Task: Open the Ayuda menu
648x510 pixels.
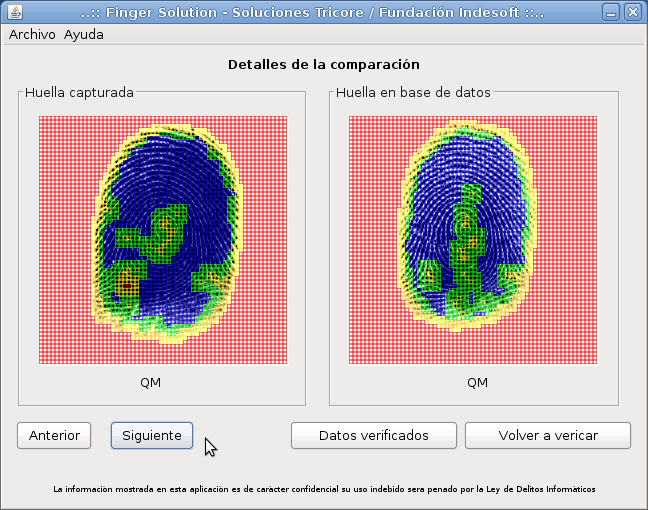Action: [83, 35]
